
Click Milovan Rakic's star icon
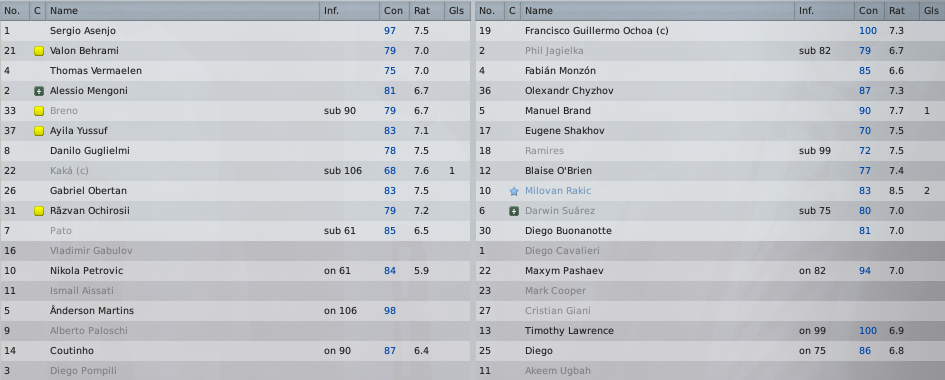point(513,191)
